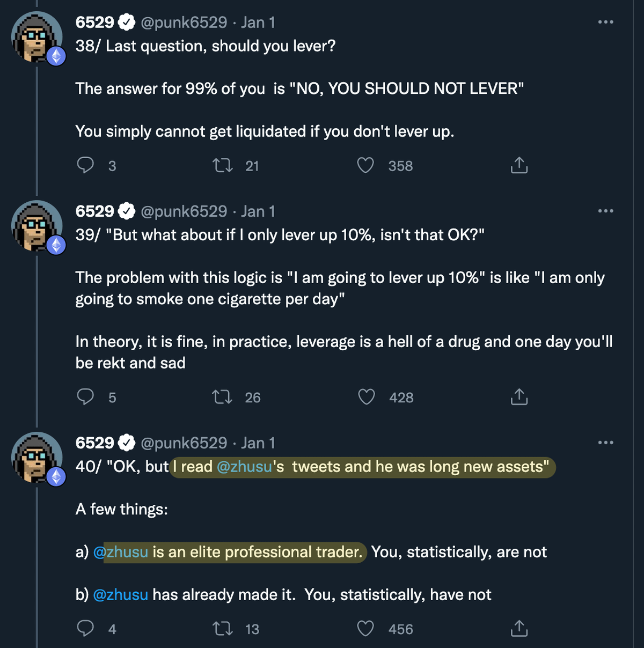Open more options for 40/ tweet
The height and width of the screenshot is (648, 644).
point(605,443)
